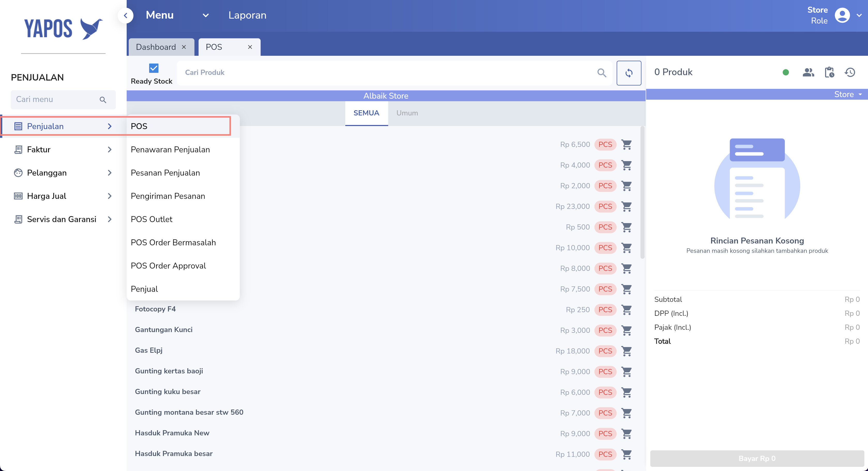
Task: Click cart icon for Fotocopy F4
Action: coord(626,309)
